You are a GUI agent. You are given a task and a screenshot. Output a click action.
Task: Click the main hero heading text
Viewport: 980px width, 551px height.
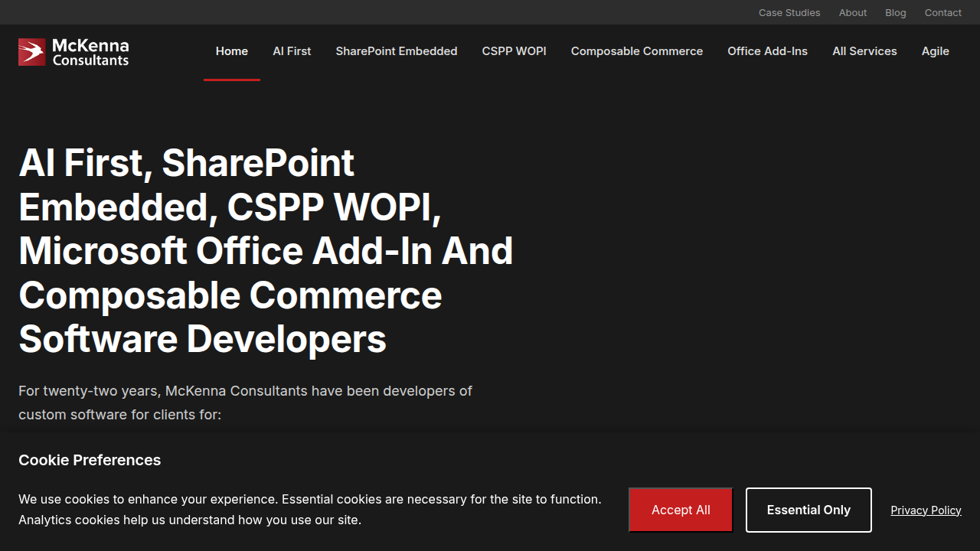click(266, 251)
